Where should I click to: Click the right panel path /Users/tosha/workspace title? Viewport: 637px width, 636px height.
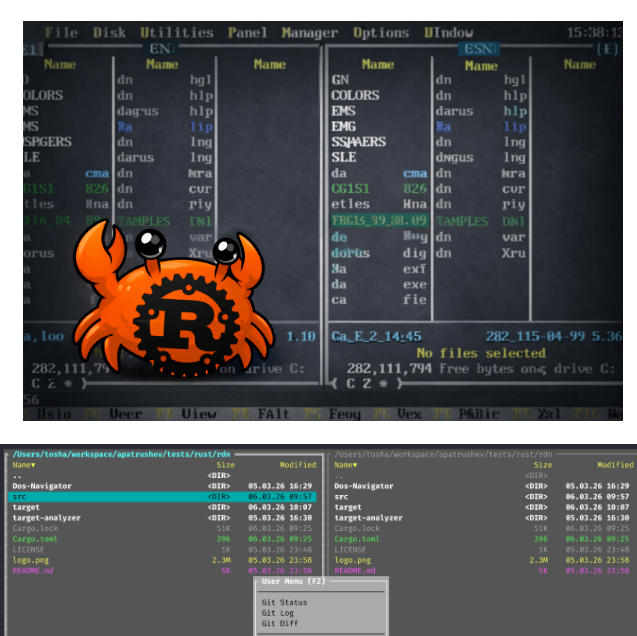(x=443, y=454)
